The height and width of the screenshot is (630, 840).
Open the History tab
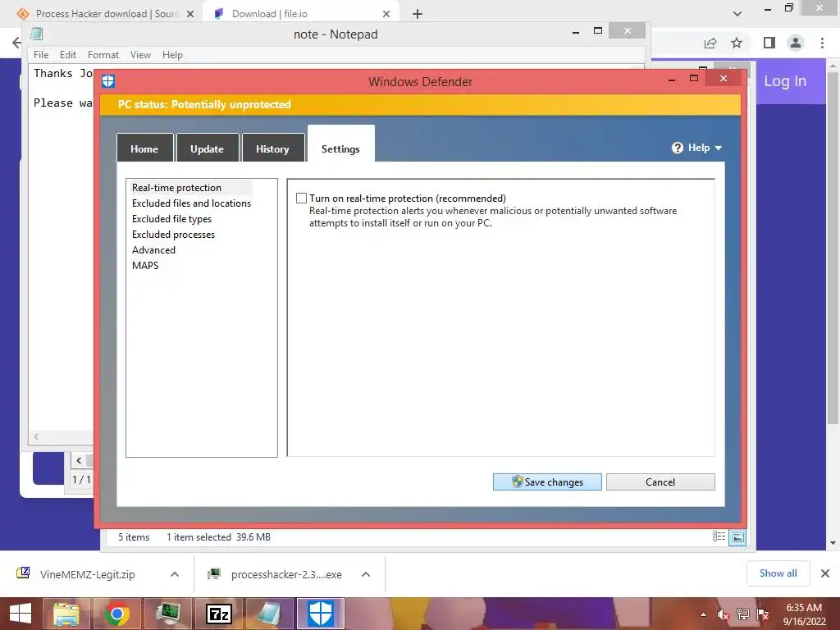click(272, 148)
